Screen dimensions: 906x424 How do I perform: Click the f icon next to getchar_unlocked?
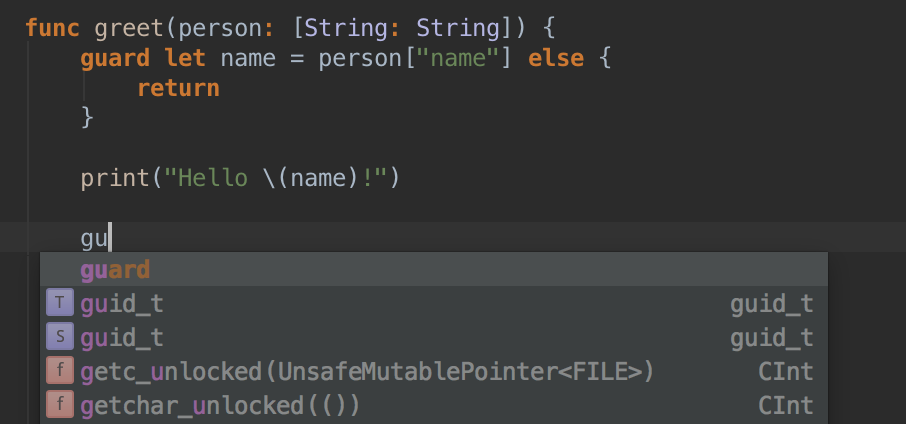[60, 405]
